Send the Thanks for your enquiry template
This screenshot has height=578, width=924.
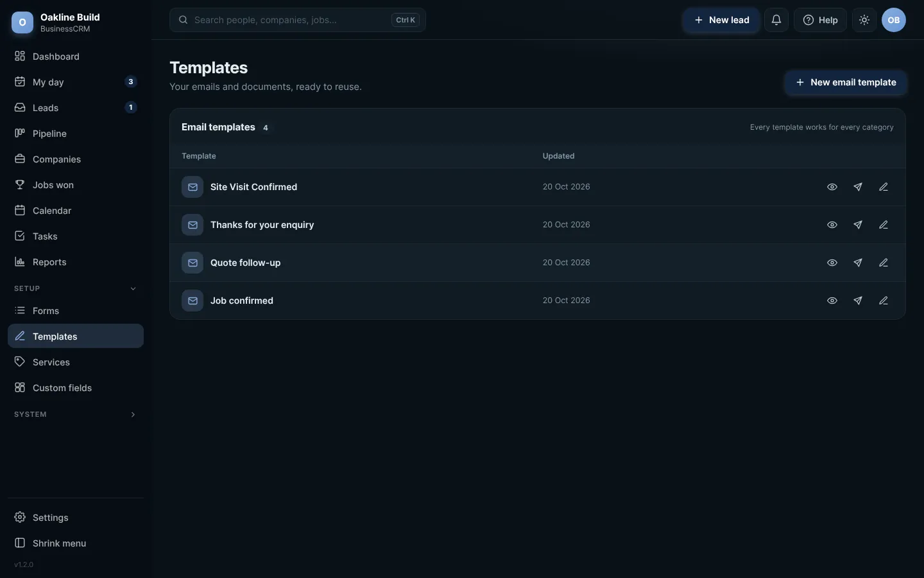coord(858,225)
